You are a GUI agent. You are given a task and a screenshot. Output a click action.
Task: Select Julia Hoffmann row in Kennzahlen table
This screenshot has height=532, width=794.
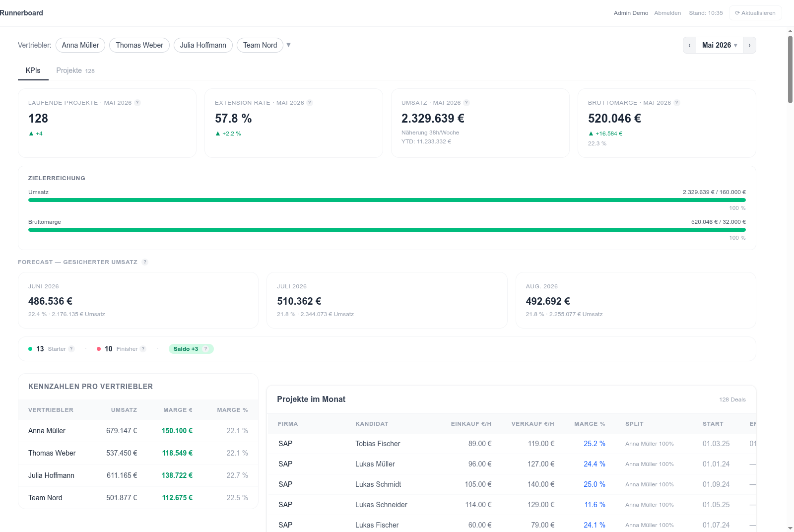(138, 475)
